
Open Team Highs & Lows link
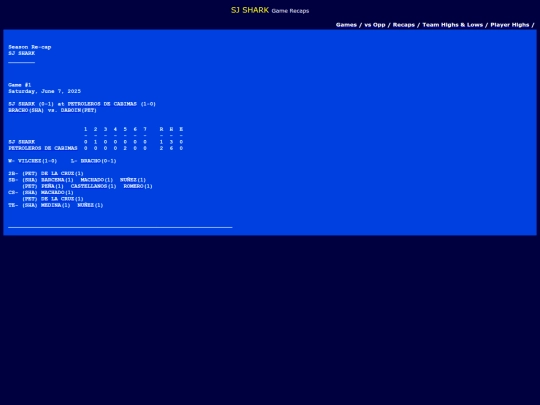click(453, 25)
